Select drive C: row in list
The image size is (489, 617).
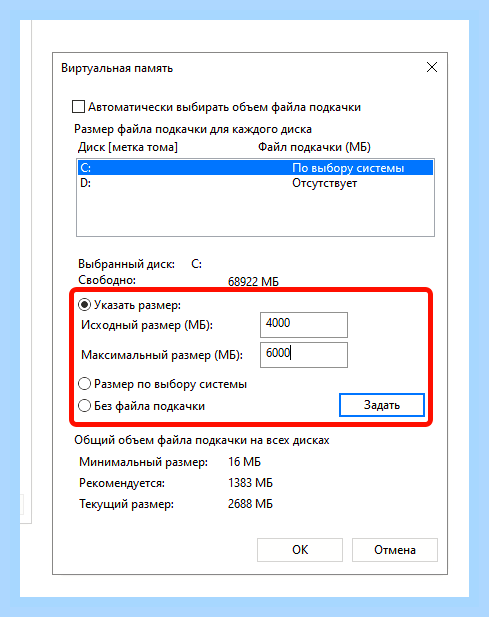pyautogui.click(x=255, y=168)
